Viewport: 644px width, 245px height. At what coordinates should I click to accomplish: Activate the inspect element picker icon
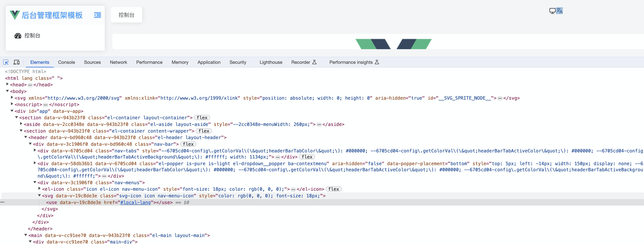tap(6, 62)
